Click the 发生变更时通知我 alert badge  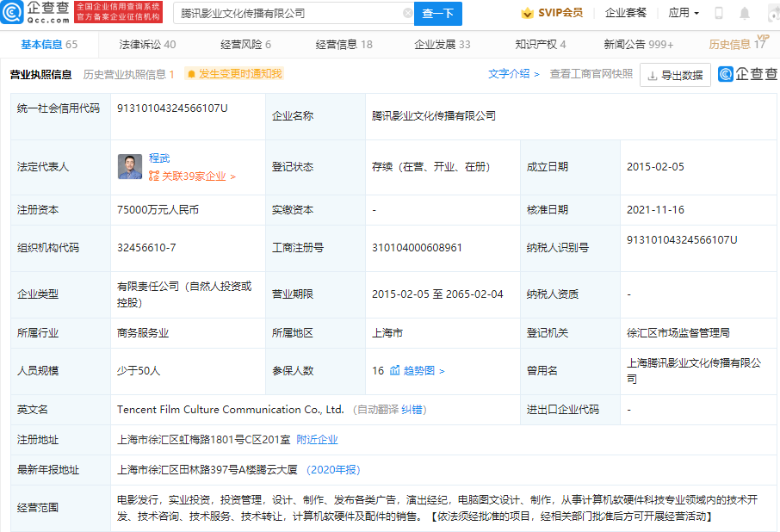tap(233, 74)
